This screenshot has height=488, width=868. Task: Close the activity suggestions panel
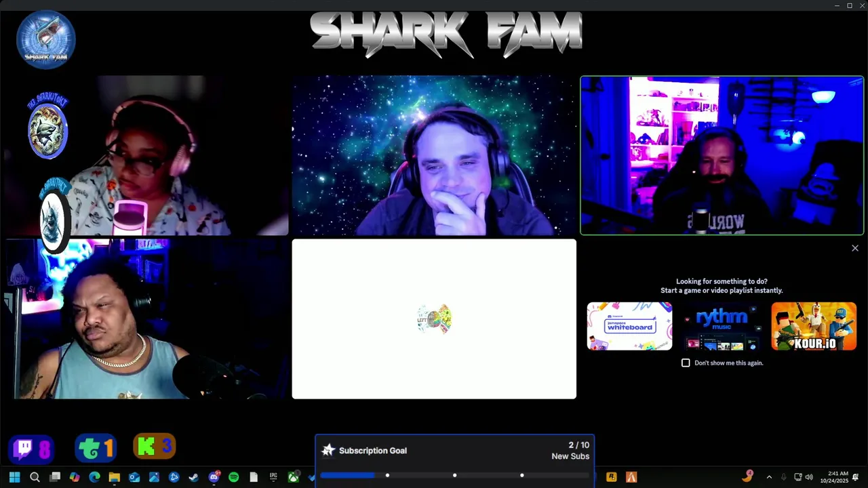pyautogui.click(x=854, y=248)
